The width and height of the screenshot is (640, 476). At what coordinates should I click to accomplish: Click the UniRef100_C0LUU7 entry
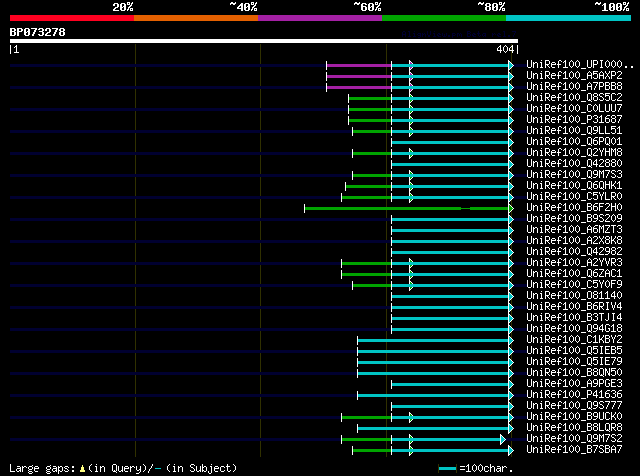(x=574, y=109)
